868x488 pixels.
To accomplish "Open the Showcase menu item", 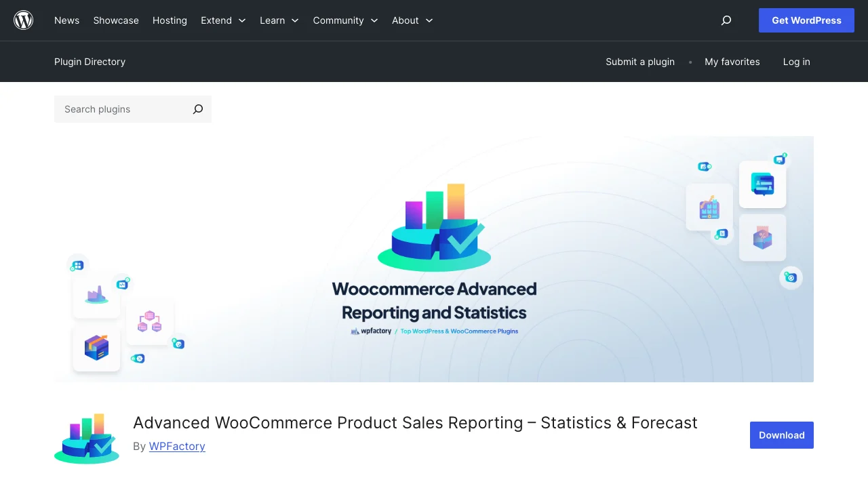I will pyautogui.click(x=116, y=20).
